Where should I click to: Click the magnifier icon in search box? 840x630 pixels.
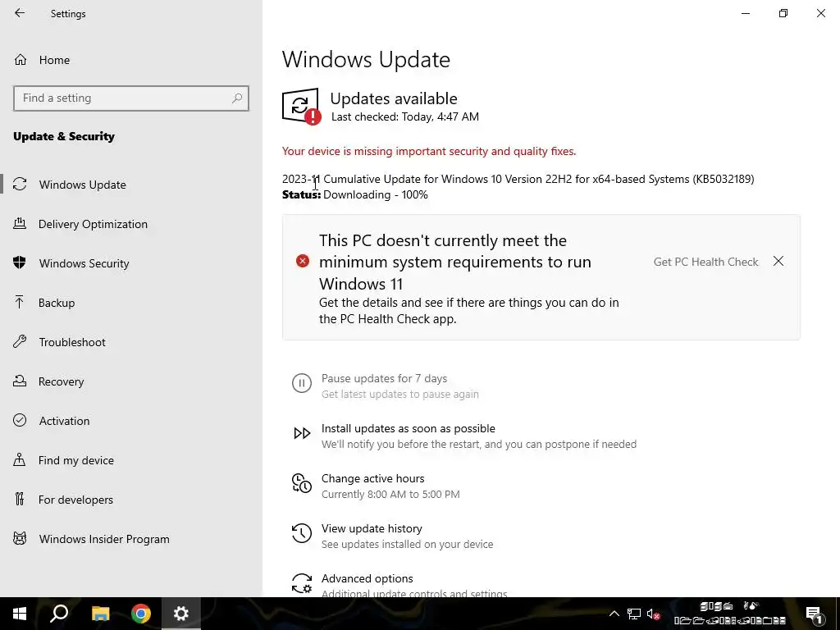pyautogui.click(x=237, y=98)
